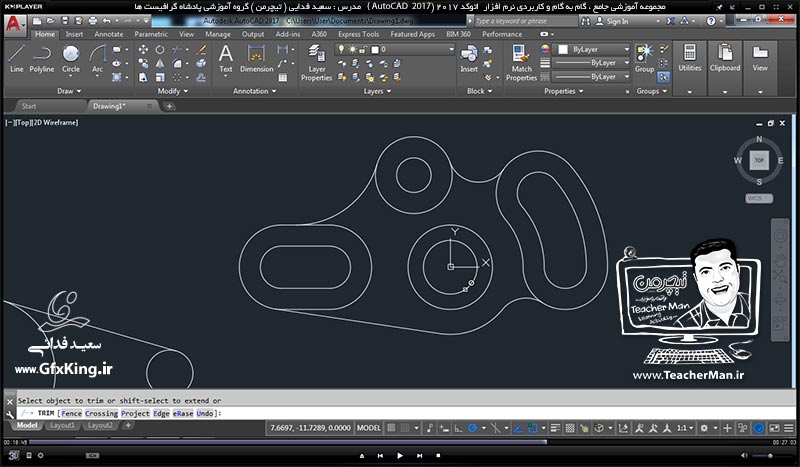Click the Table annotation icon
The image size is (800, 467).
coord(283,78)
